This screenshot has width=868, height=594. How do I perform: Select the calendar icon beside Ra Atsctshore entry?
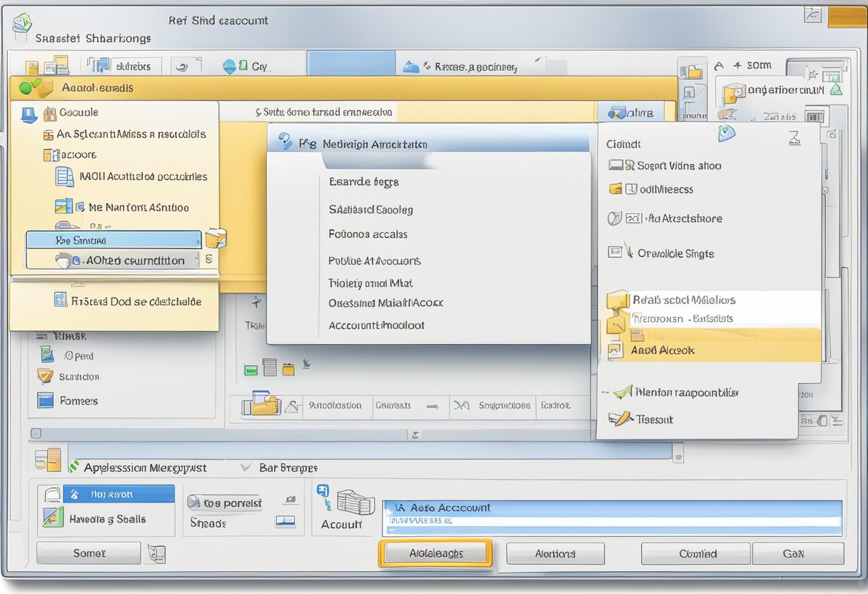click(x=631, y=218)
